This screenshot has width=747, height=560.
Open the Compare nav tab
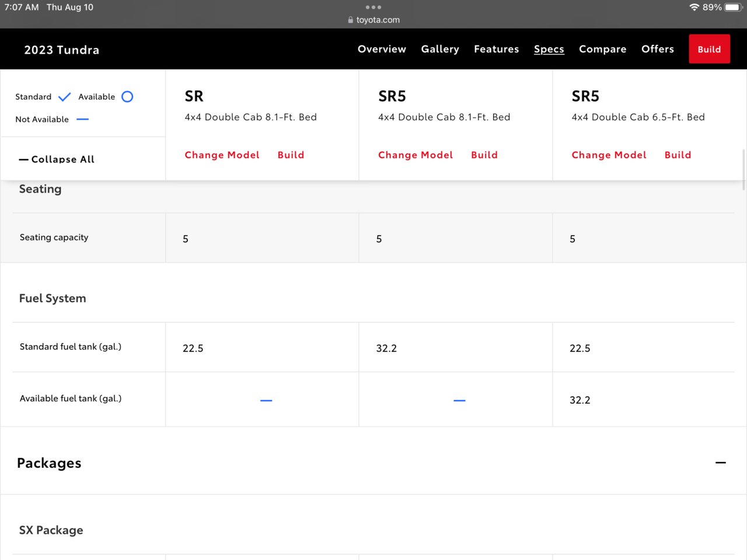(x=602, y=49)
